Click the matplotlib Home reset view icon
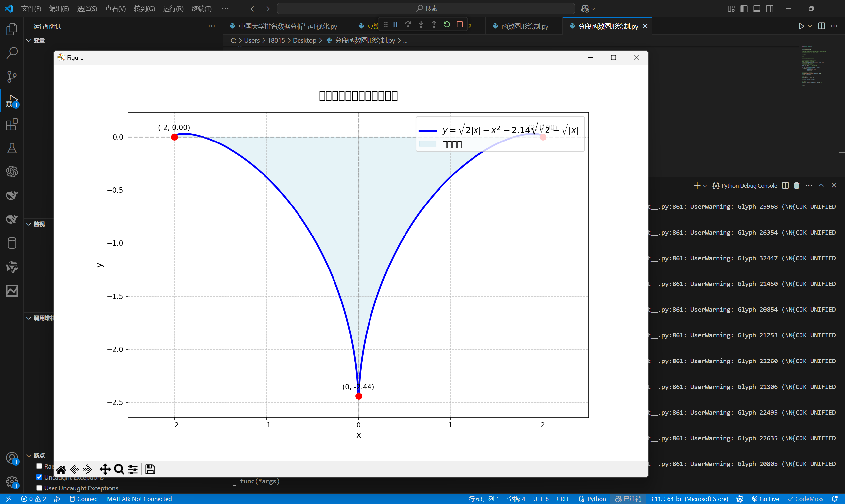 click(61, 469)
